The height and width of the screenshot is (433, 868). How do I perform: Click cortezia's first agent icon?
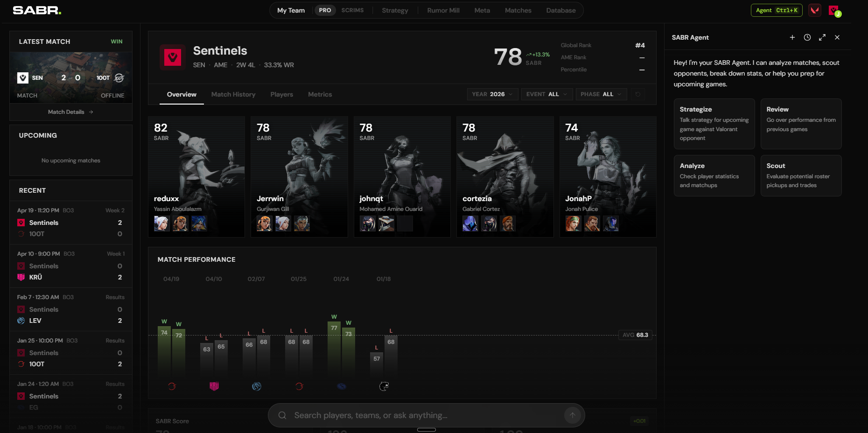tap(470, 223)
